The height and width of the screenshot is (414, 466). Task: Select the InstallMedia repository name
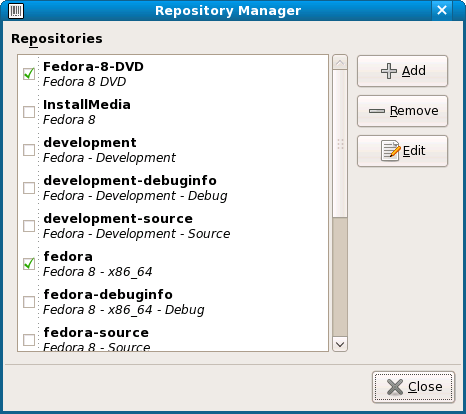pos(87,105)
